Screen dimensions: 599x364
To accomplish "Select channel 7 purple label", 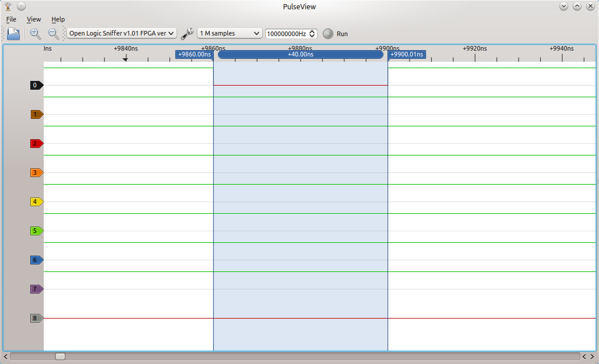I will (37, 289).
